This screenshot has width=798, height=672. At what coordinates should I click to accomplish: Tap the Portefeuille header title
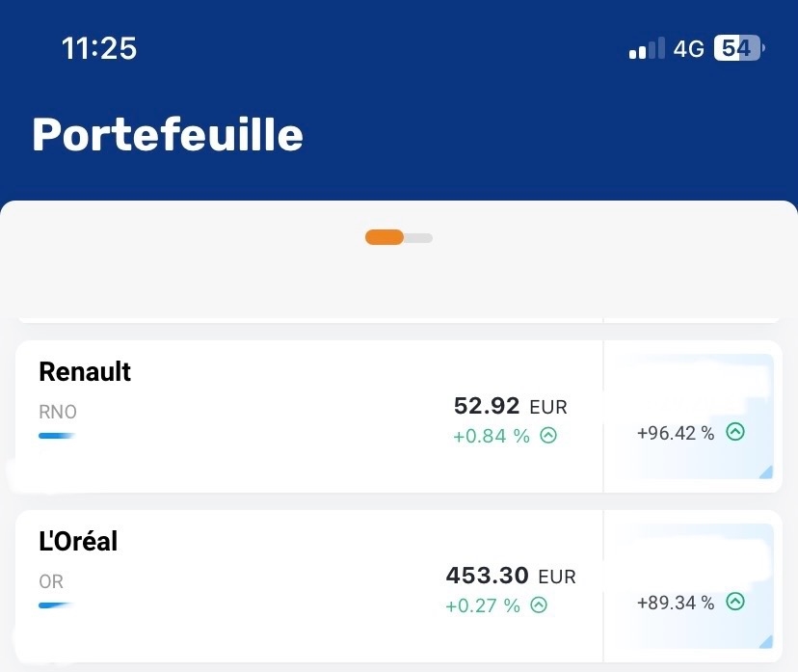click(168, 135)
